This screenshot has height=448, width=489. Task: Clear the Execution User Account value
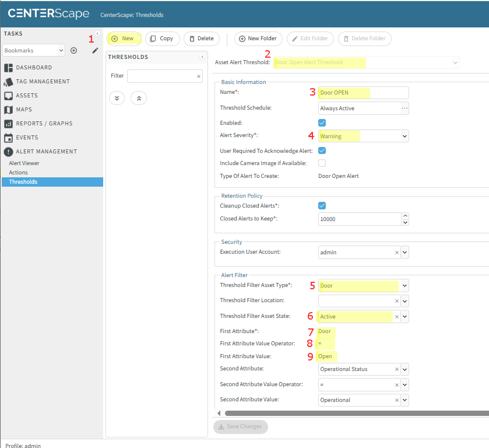point(396,253)
